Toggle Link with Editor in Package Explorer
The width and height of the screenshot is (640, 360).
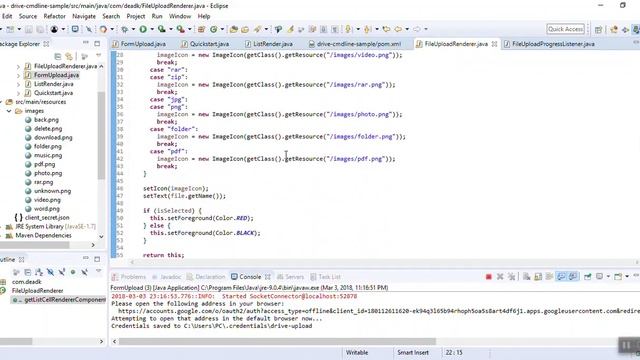click(x=69, y=56)
